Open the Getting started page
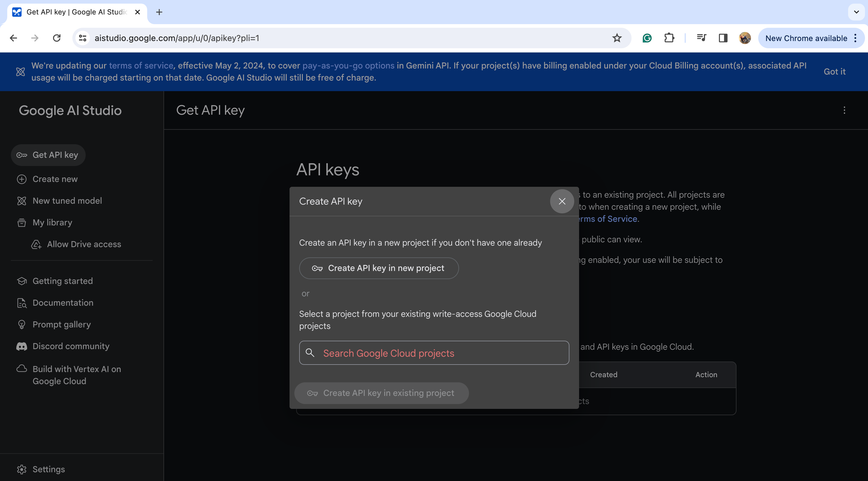The width and height of the screenshot is (868, 481). (x=62, y=281)
